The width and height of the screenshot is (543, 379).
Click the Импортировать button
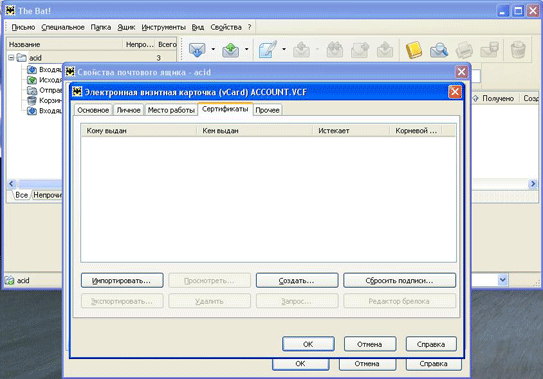pos(122,280)
